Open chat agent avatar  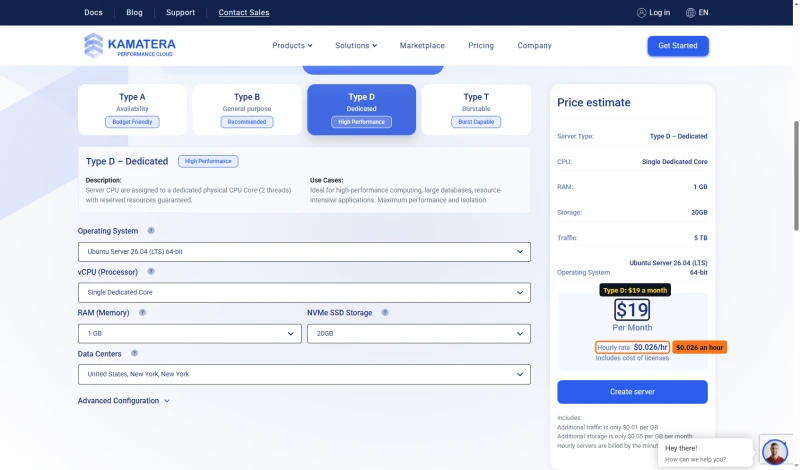tap(774, 451)
